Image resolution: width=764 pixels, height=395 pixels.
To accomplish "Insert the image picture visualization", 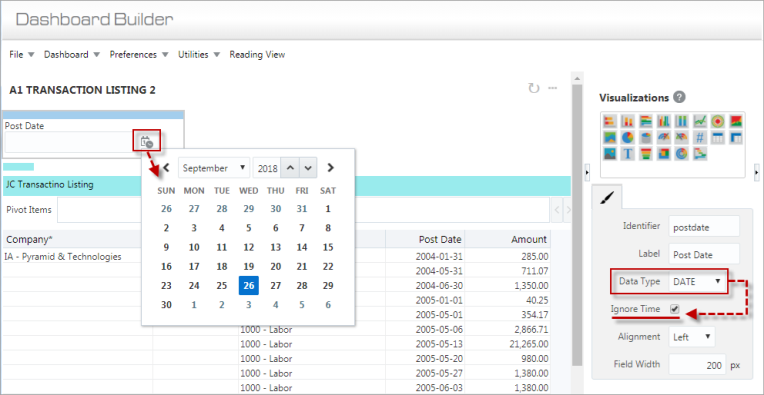I will click(x=610, y=154).
